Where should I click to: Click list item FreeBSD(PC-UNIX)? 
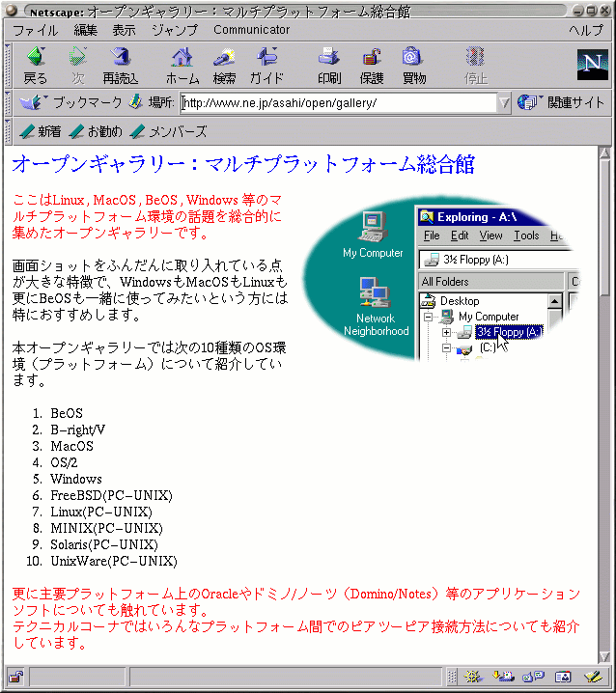[111, 495]
